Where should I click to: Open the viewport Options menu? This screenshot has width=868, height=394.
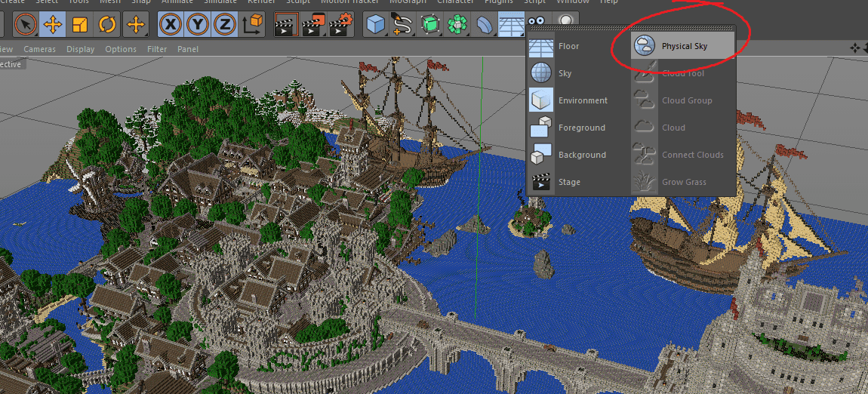pyautogui.click(x=121, y=49)
